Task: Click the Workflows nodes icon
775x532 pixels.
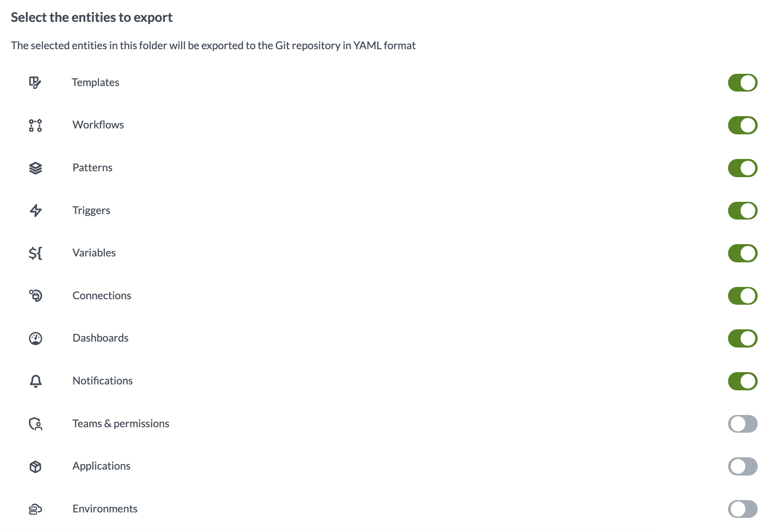Action: click(x=35, y=125)
